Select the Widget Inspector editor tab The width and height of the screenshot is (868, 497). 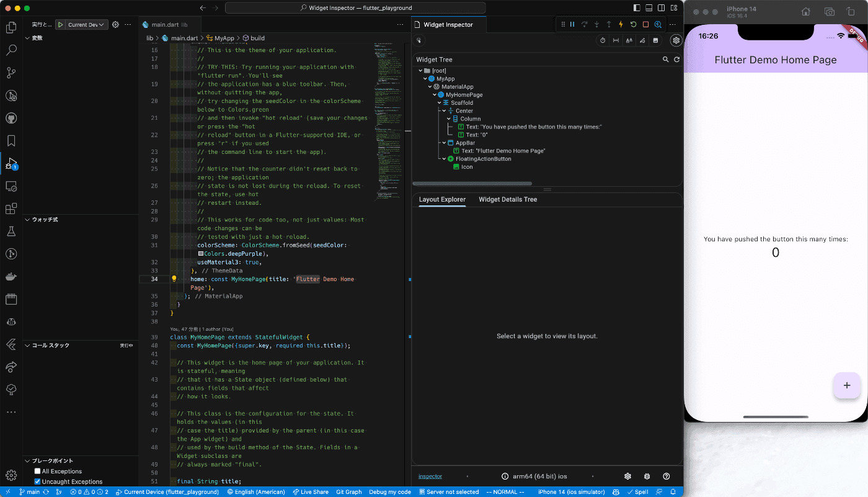pos(448,25)
